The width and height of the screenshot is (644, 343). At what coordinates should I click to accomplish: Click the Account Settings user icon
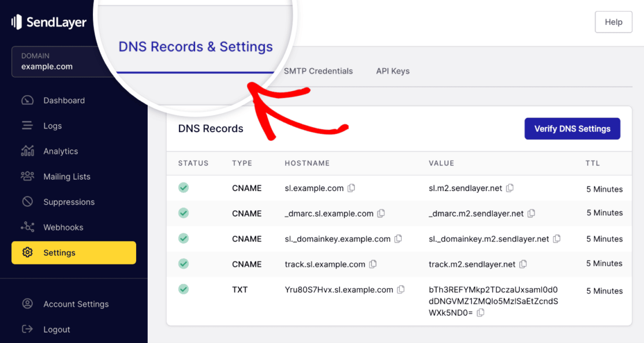tap(28, 304)
